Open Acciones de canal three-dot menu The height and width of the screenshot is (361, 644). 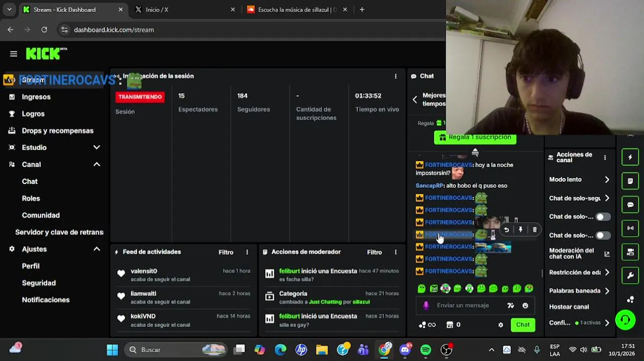click(x=605, y=158)
